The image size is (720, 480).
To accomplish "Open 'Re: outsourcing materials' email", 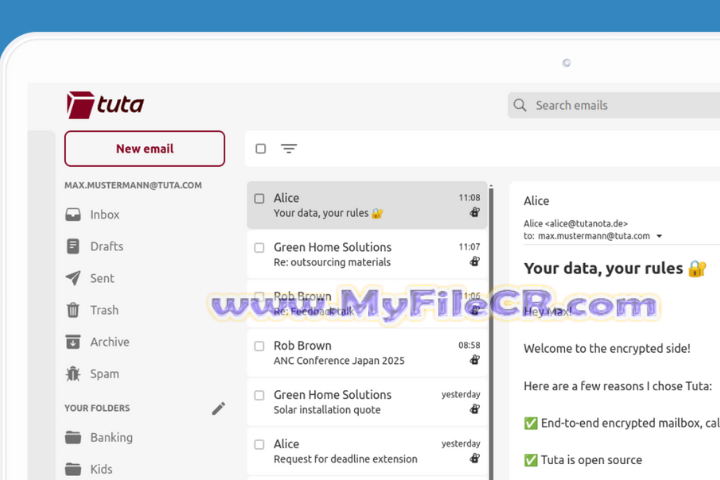I will coord(367,254).
